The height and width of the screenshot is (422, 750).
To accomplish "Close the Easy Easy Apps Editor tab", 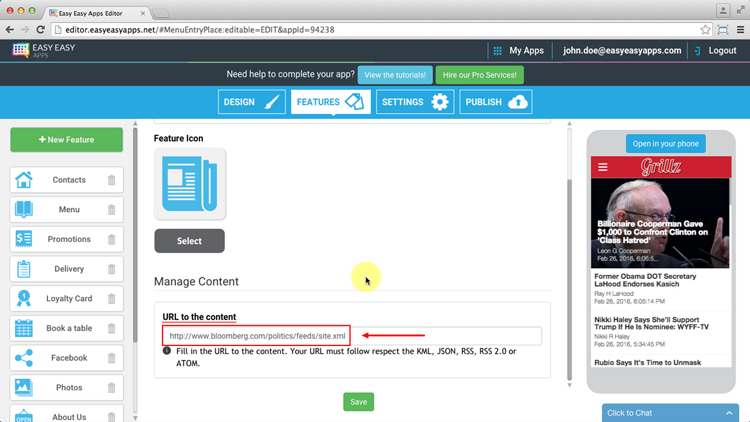I will coord(143,13).
